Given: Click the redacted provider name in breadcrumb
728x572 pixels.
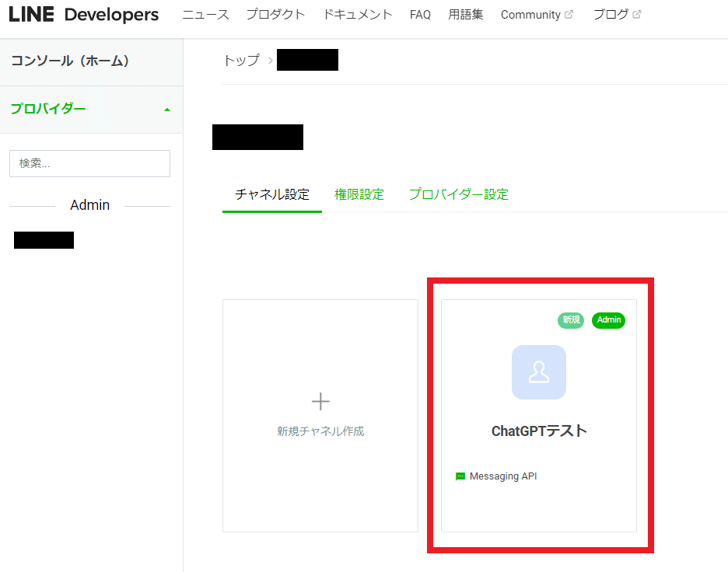Looking at the screenshot, I should 307,60.
